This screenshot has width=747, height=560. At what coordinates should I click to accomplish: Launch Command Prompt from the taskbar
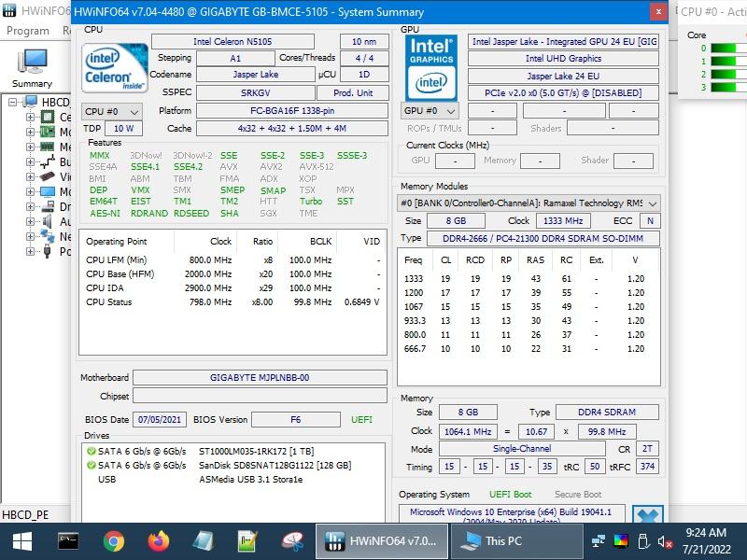pos(68,541)
